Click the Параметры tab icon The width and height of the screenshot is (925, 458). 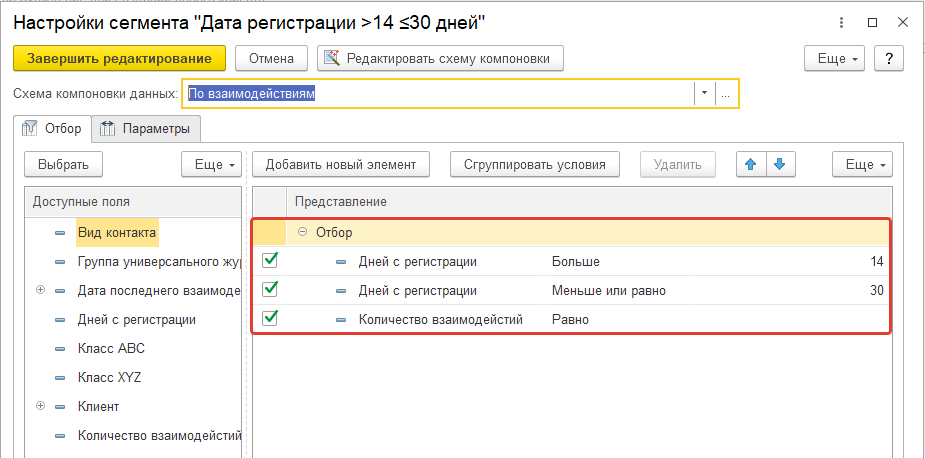[109, 128]
